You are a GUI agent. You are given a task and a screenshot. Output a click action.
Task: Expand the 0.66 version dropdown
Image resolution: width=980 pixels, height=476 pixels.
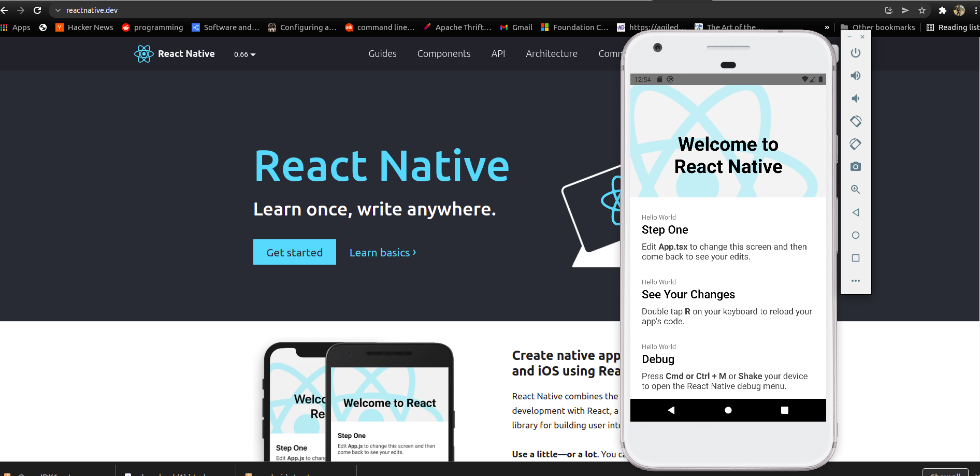pyautogui.click(x=244, y=54)
